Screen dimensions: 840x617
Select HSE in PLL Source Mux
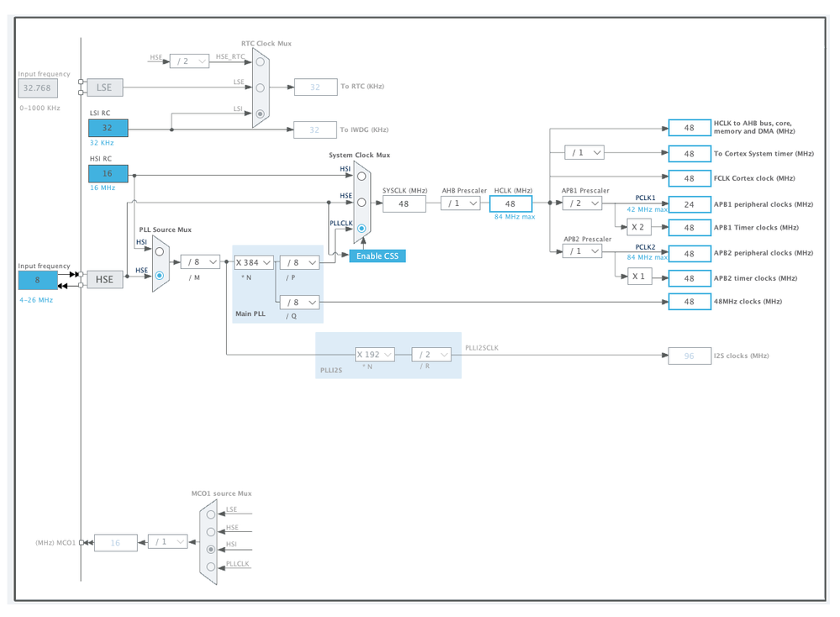(160, 275)
